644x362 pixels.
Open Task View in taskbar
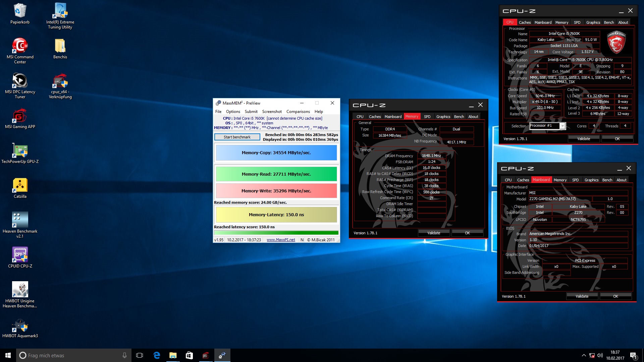tap(140, 355)
